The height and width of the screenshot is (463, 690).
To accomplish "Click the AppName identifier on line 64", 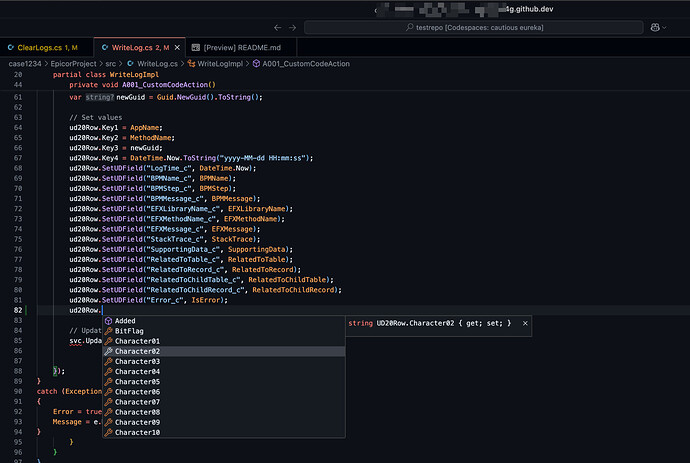I will pyautogui.click(x=144, y=128).
